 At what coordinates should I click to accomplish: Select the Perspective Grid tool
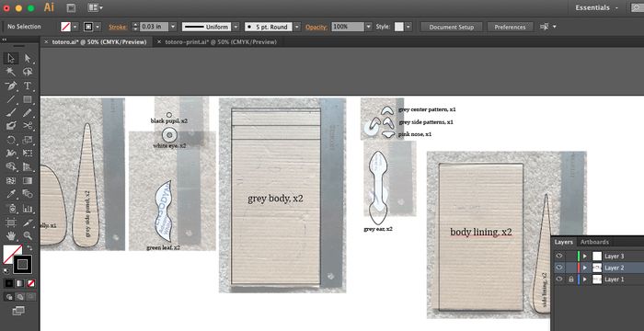[28, 166]
